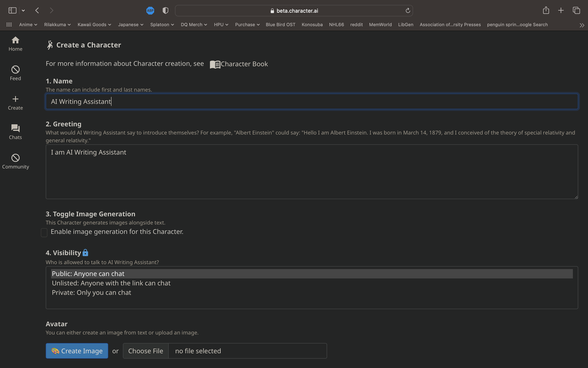Open the LibGen bookmark

pos(405,25)
